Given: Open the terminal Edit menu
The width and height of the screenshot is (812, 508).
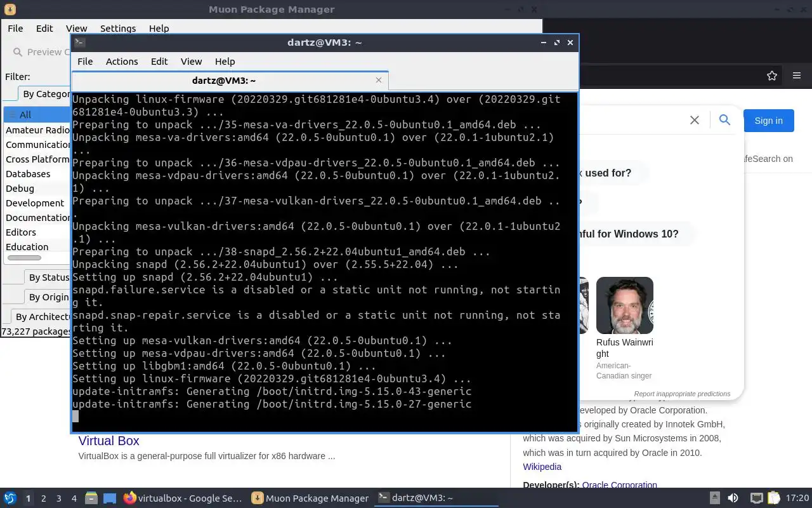Looking at the screenshot, I should click(159, 62).
